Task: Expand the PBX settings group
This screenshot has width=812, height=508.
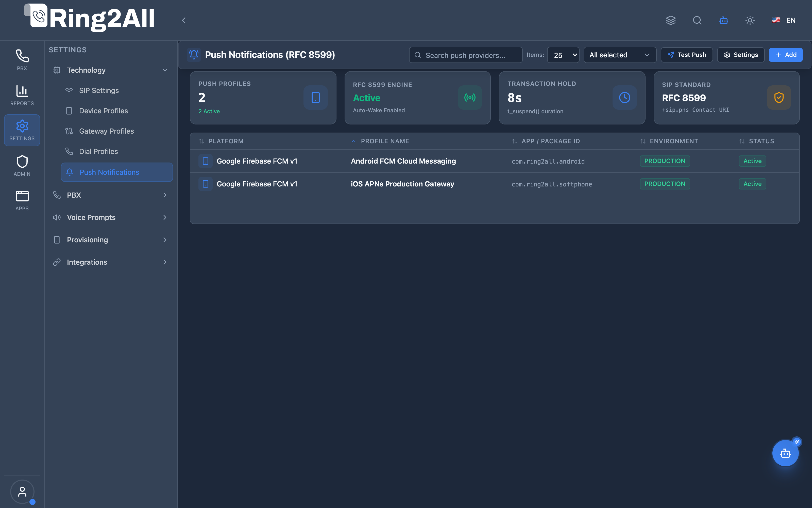Action: 110,195
